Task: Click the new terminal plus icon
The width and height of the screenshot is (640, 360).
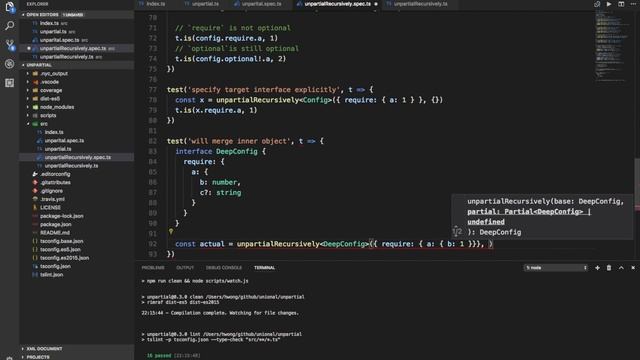Action: pos(597,268)
